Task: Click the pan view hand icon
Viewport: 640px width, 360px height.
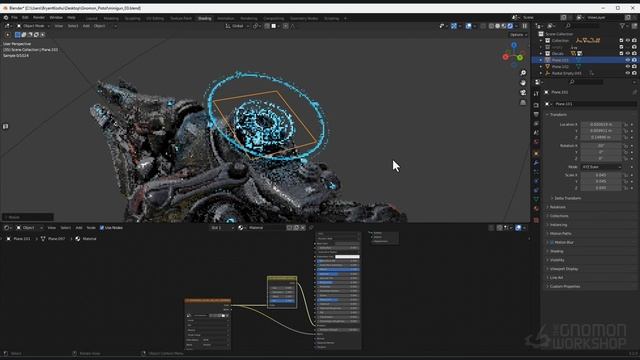Action: pos(523,83)
